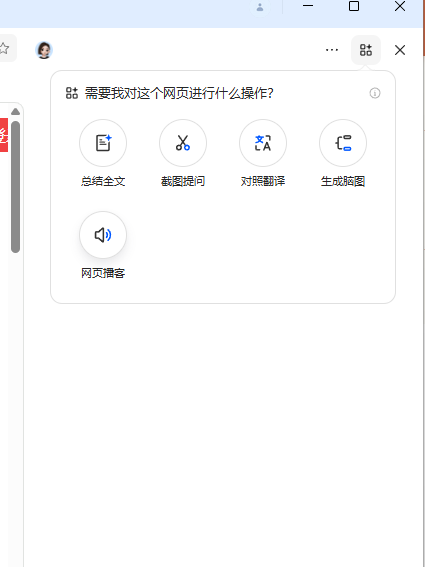Minimize the browser window
425x567 pixels.
308,6
